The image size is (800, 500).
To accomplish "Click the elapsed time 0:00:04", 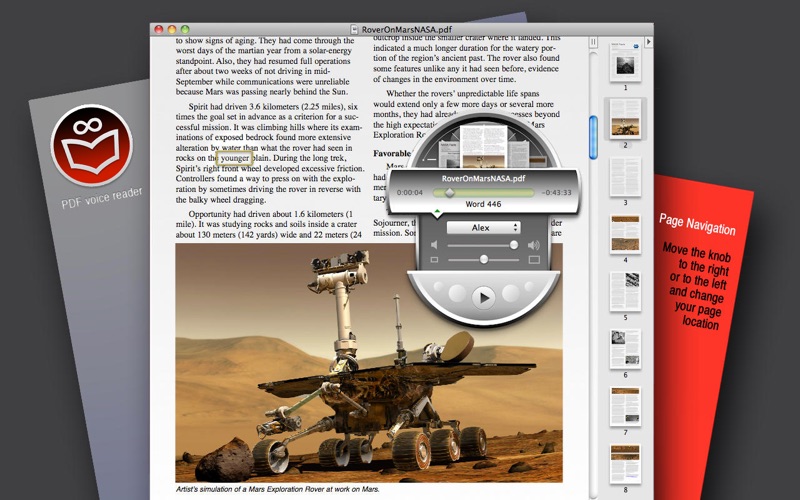I will click(410, 193).
